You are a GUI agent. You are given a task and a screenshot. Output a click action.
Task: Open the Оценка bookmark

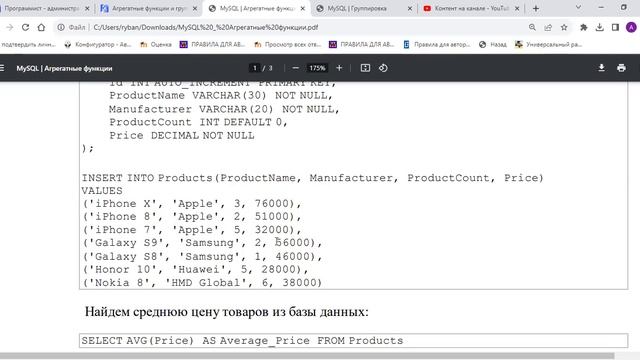tap(156, 44)
